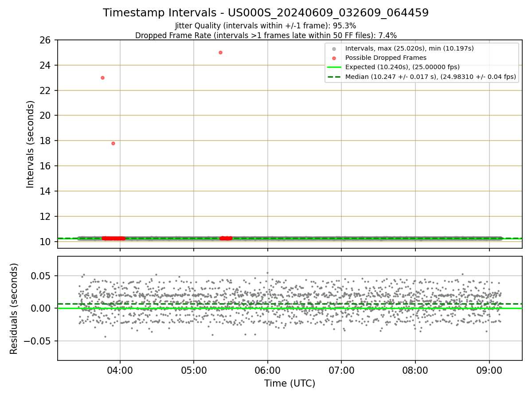The width and height of the screenshot is (532, 399).
Task: Click the 'Dropped Frame Rate' 7.4% subtitle line
Action: [266, 35]
